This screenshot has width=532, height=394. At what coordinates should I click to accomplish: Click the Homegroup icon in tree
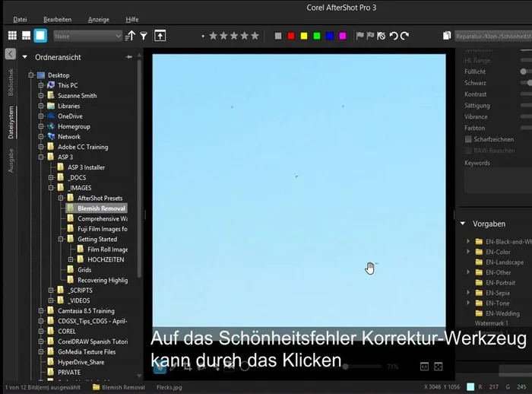pyautogui.click(x=51, y=126)
